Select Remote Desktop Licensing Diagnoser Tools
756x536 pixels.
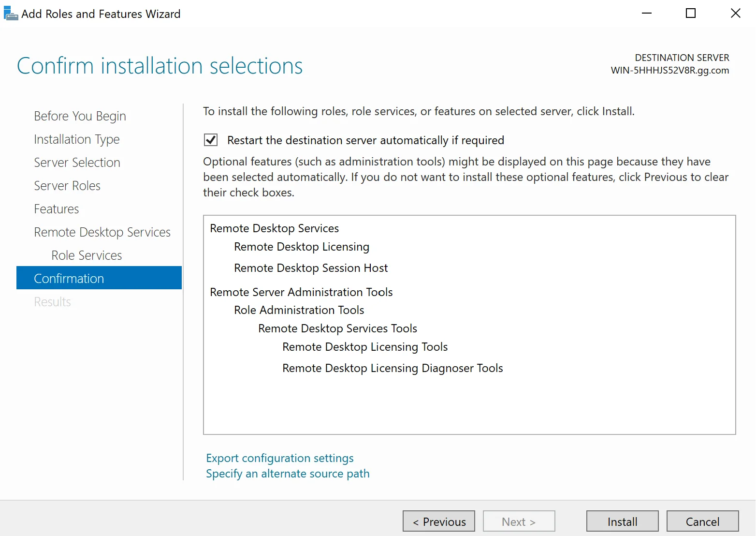tap(393, 368)
